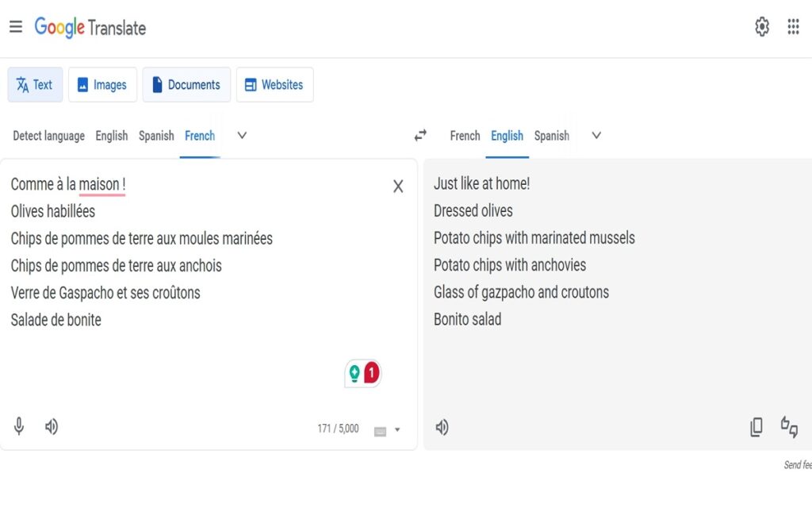This screenshot has width=812, height=508.
Task: Copy the translation to clipboard
Action: point(756,427)
